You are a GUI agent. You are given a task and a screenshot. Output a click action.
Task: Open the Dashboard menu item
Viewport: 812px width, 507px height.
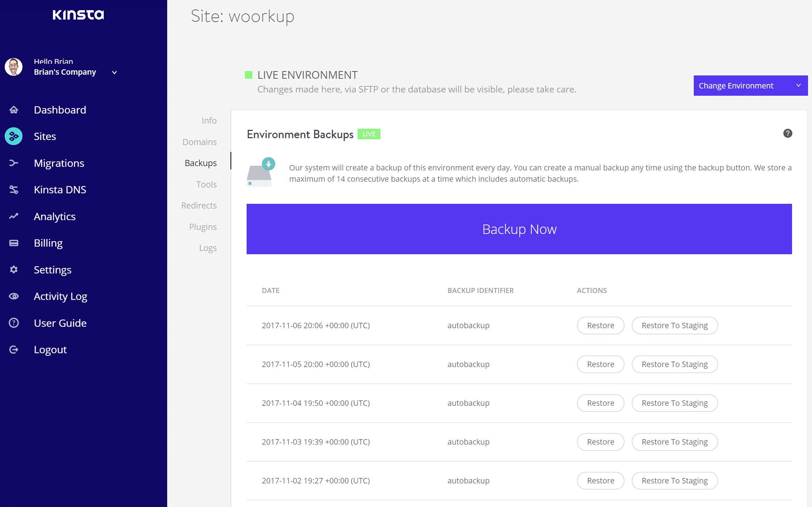[x=60, y=110]
